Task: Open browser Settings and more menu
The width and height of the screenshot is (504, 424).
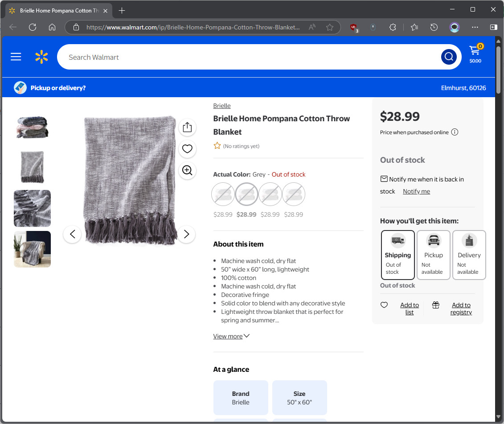Action: [x=475, y=27]
